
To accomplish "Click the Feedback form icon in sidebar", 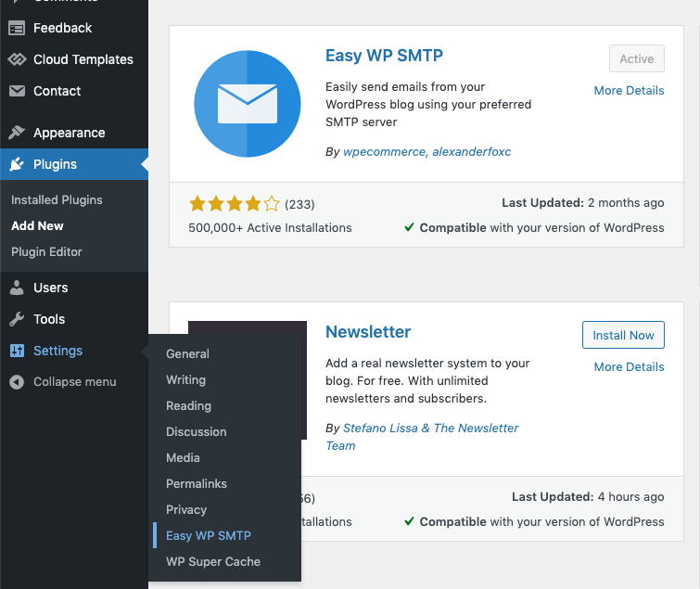I will point(17,28).
